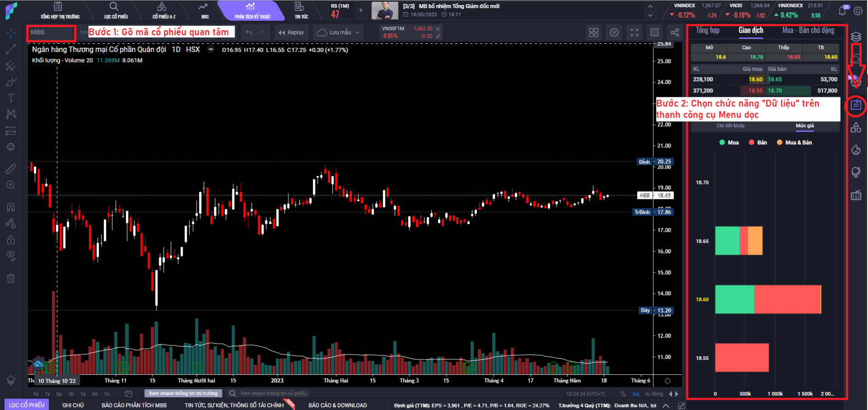The height and width of the screenshot is (410, 868).
Task: Select the ruler measure tool
Action: (11, 169)
